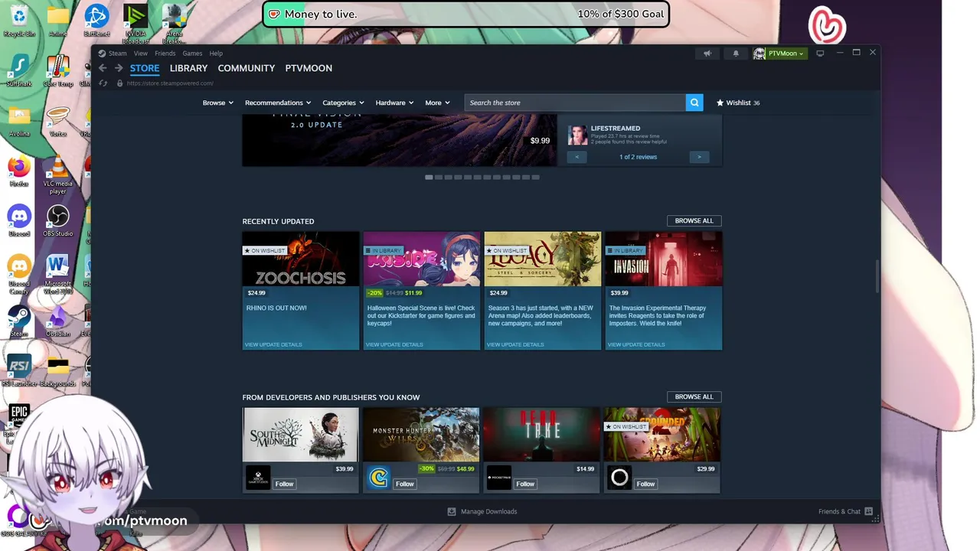Open the Microsoft Word 2010 shortcut
Image resolution: width=980 pixels, height=551 pixels.
pyautogui.click(x=57, y=274)
